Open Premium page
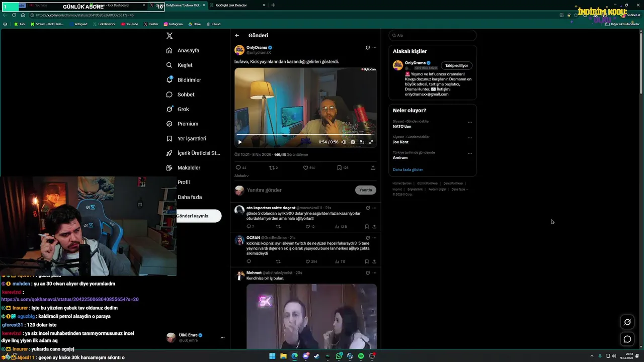 click(x=182, y=124)
